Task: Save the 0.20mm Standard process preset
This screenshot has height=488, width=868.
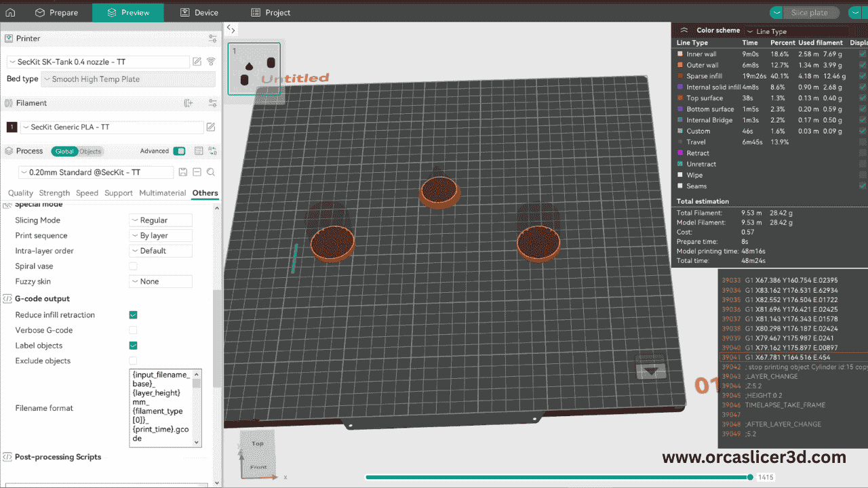Action: [183, 172]
